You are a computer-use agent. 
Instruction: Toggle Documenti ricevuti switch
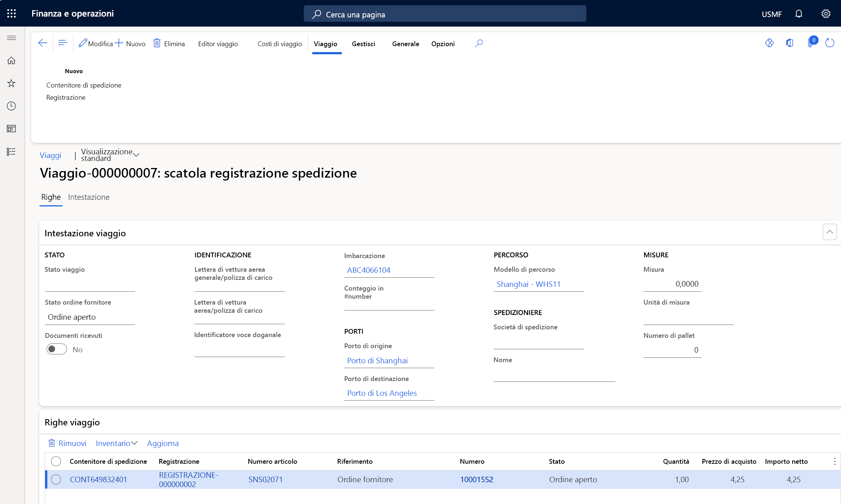[x=57, y=349]
